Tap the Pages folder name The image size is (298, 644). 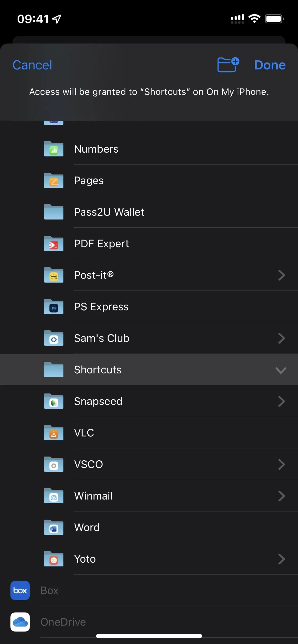(x=89, y=181)
